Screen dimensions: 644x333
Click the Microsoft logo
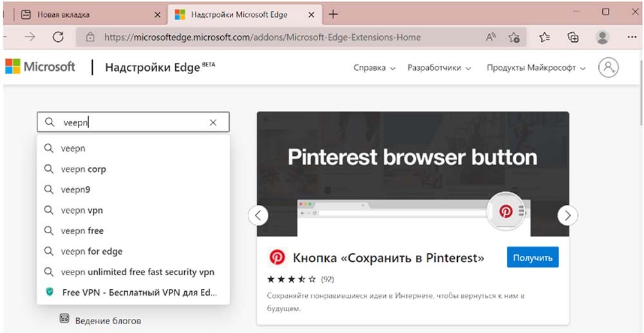(x=40, y=66)
